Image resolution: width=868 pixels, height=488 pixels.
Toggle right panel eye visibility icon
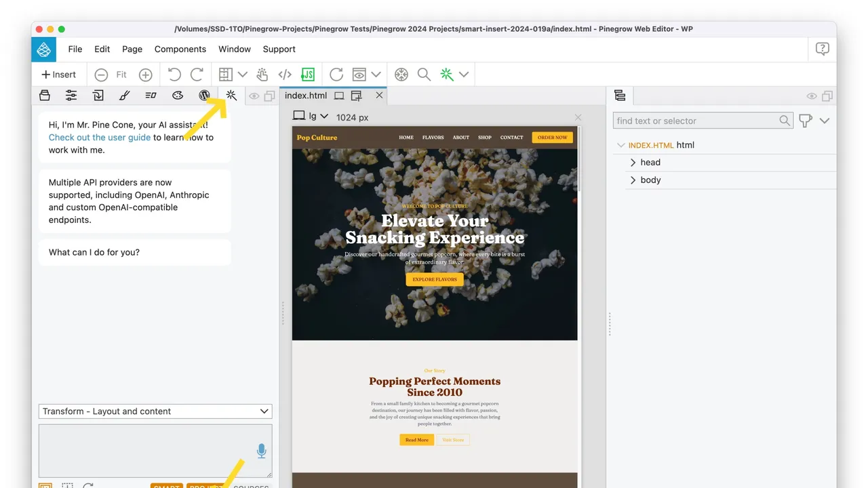(811, 96)
